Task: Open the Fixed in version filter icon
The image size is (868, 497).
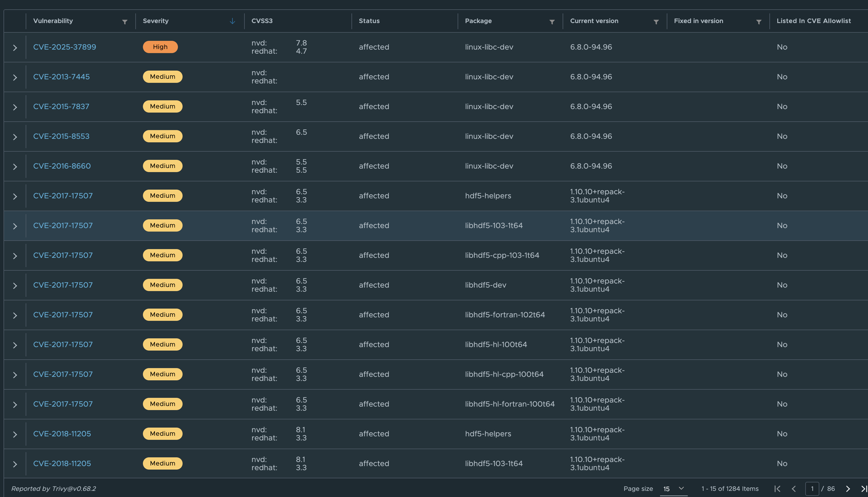Action: point(759,22)
